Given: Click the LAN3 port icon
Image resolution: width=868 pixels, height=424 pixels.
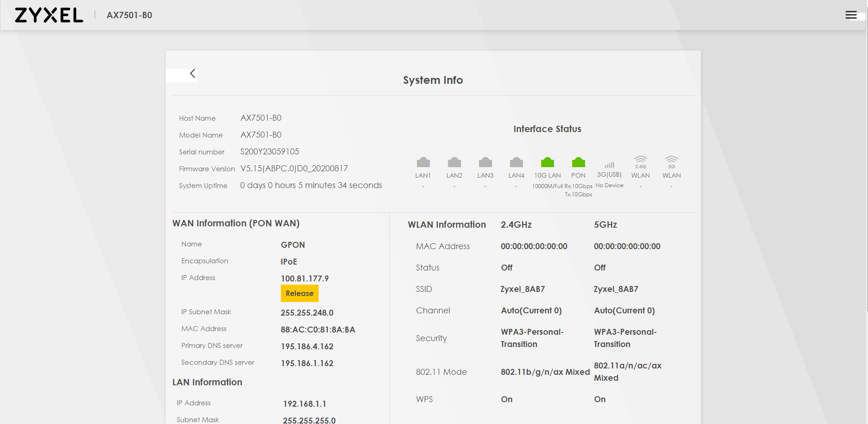Looking at the screenshot, I should point(485,162).
